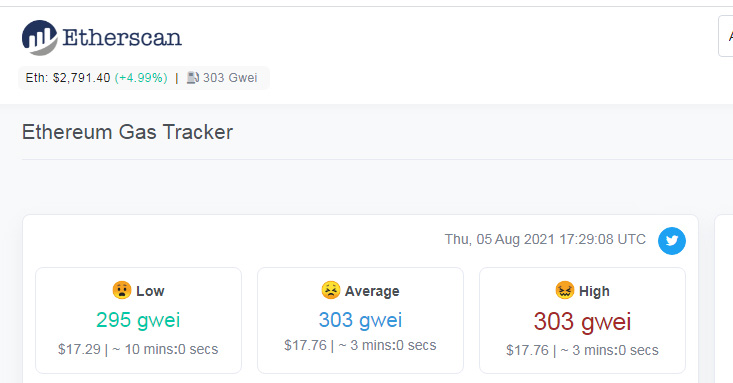Image resolution: width=733 pixels, height=383 pixels.
Task: Click the Etherscan wordmark text
Action: point(122,37)
